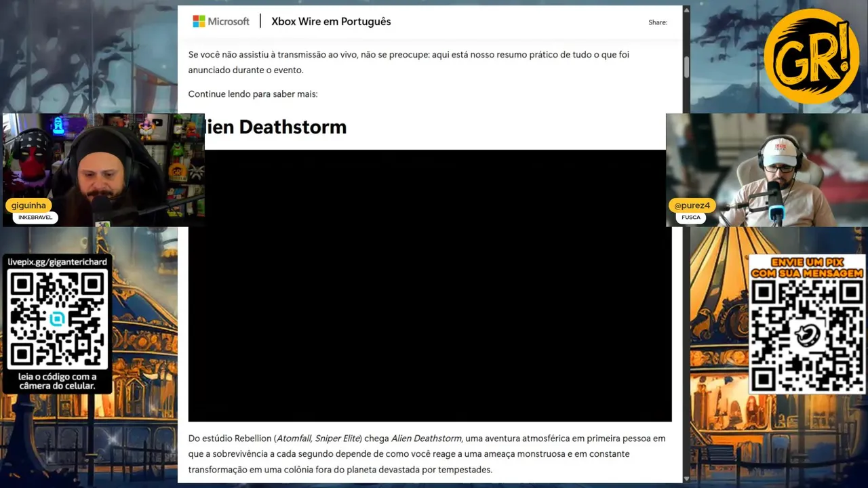Click 'leia o código com a câmera' caption
The width and height of the screenshot is (868, 488).
(57, 382)
